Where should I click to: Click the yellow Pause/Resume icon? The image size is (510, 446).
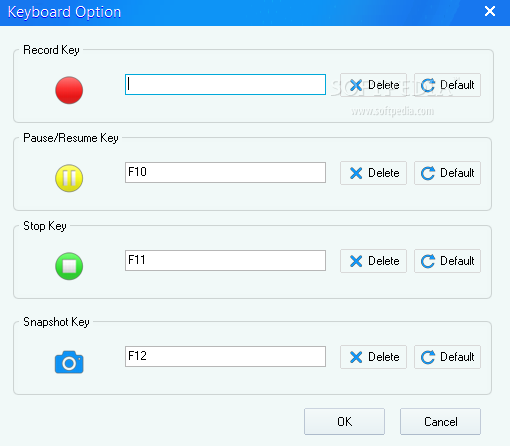pyautogui.click(x=69, y=178)
